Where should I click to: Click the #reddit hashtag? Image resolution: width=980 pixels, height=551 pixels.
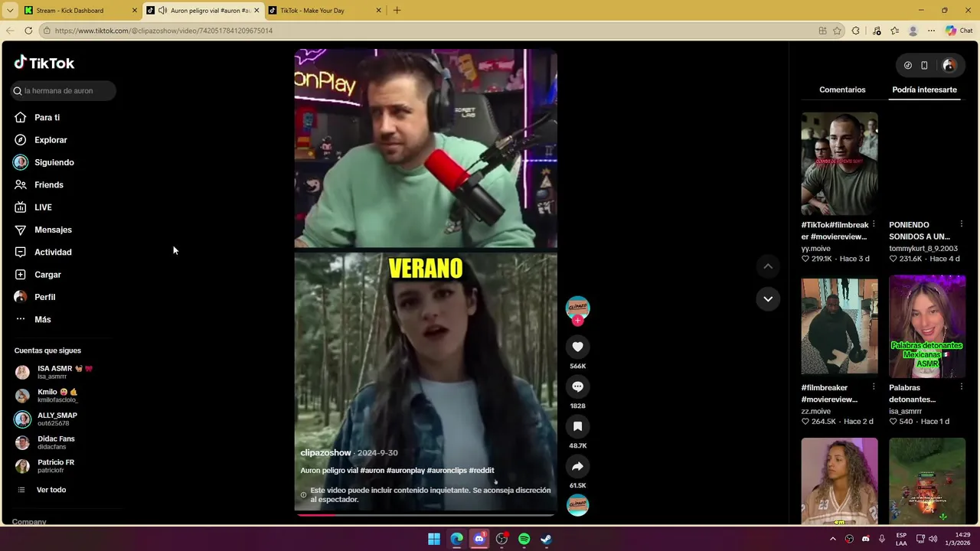[x=482, y=470]
